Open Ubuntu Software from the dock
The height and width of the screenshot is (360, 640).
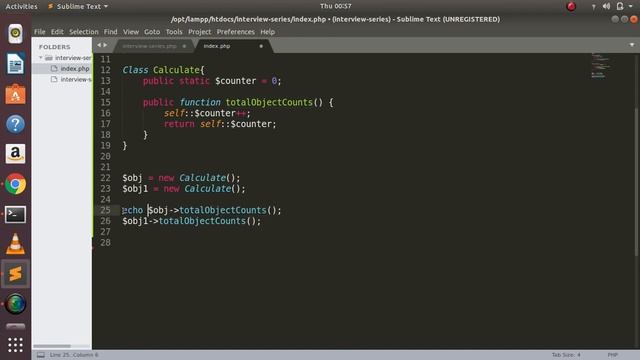(x=16, y=94)
